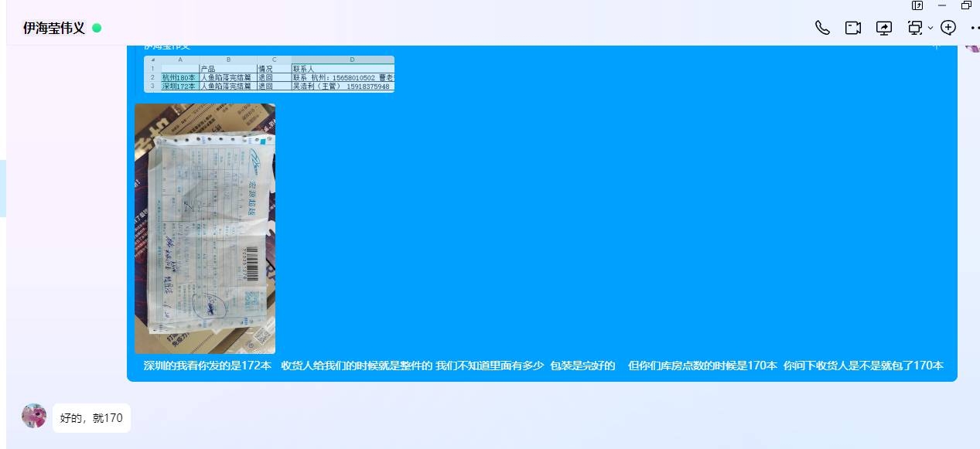Click the remote desktop control icon
This screenshot has width=980, height=449.
click(915, 28)
